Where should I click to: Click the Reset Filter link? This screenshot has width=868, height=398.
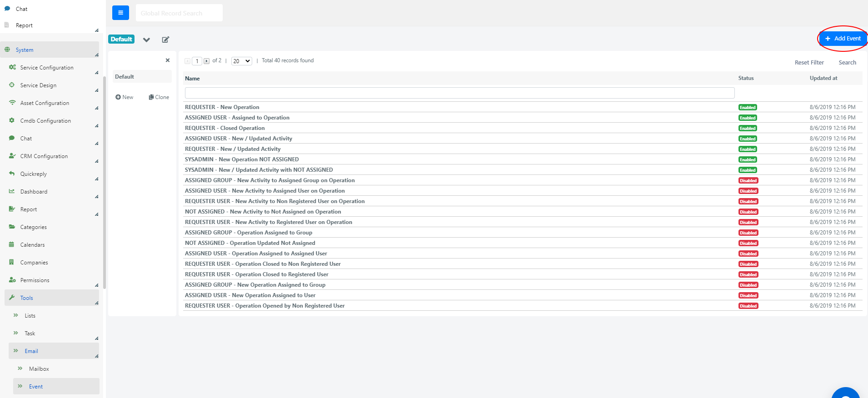click(x=809, y=63)
